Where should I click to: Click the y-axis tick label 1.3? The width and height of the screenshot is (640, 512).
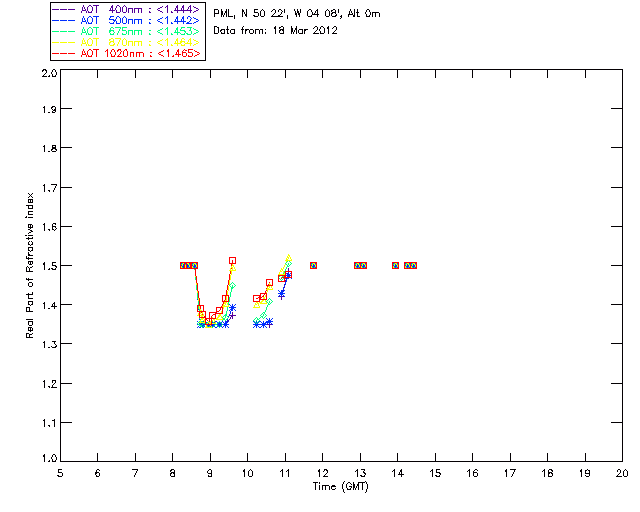[49, 344]
